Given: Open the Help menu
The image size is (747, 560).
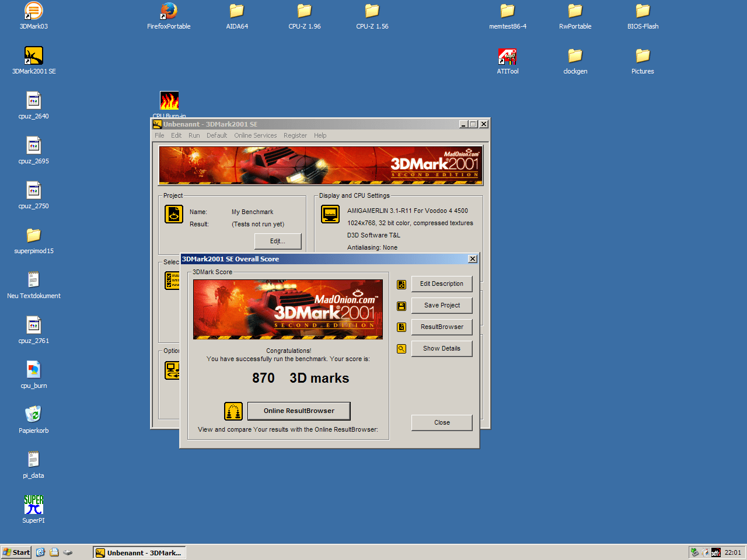Looking at the screenshot, I should click(x=320, y=135).
